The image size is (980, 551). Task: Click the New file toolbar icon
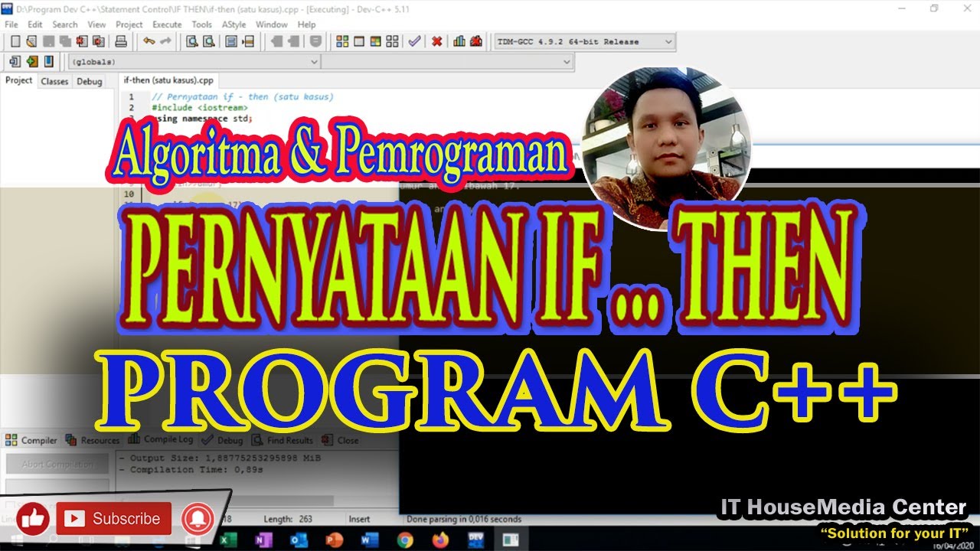click(x=15, y=41)
